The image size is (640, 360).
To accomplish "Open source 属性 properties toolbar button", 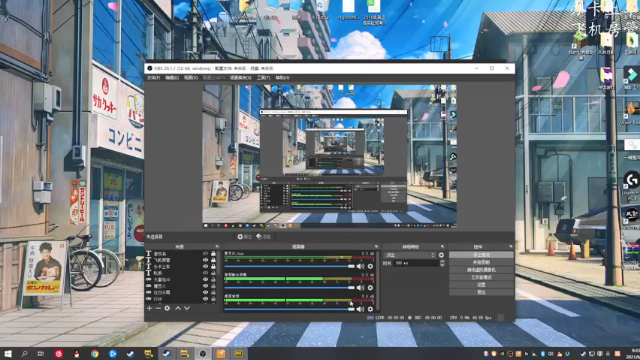I will [x=244, y=237].
